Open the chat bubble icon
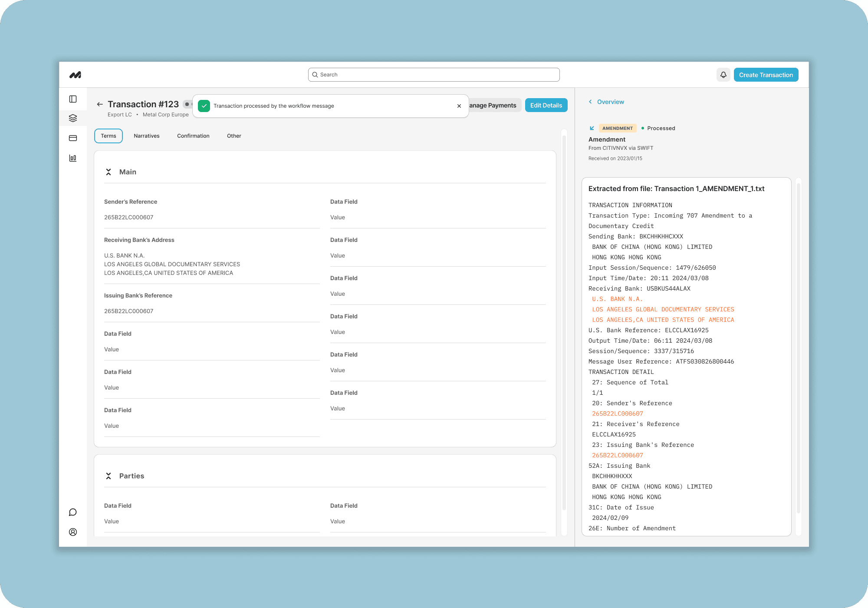The width and height of the screenshot is (868, 608). tap(73, 512)
